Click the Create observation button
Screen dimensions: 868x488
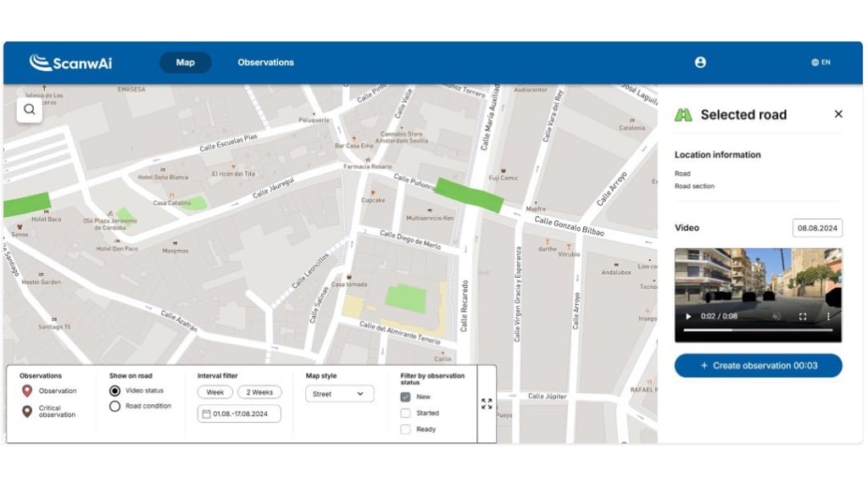coord(758,366)
